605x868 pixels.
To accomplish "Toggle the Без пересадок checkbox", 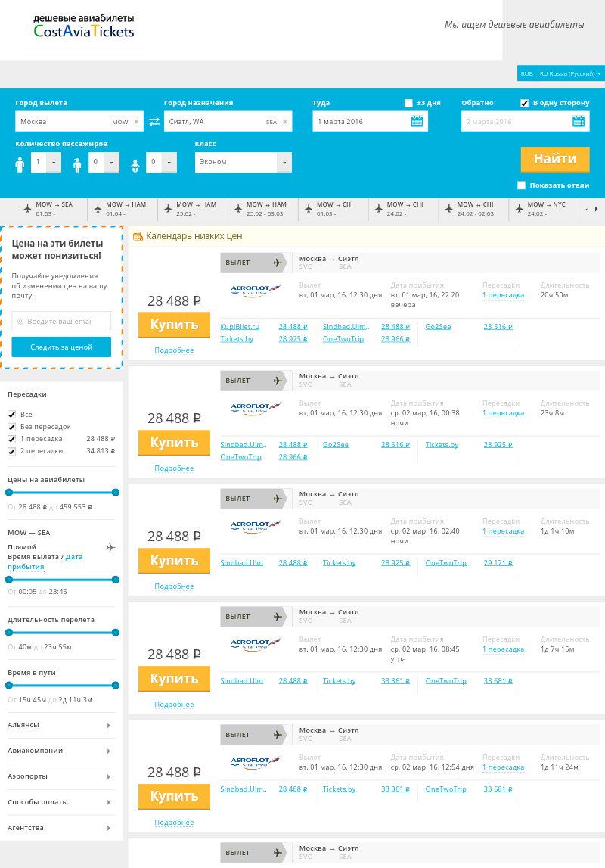I will tap(11, 427).
